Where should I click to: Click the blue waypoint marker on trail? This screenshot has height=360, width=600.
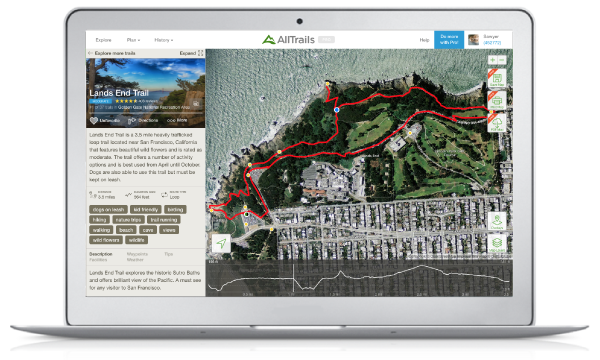tap(337, 110)
